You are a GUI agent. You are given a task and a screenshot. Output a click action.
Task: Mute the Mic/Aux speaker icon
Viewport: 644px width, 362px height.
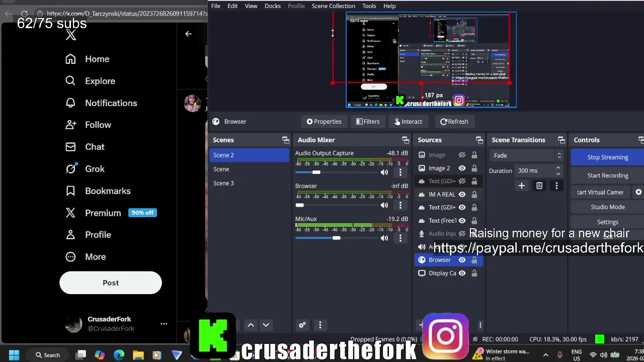coord(384,238)
